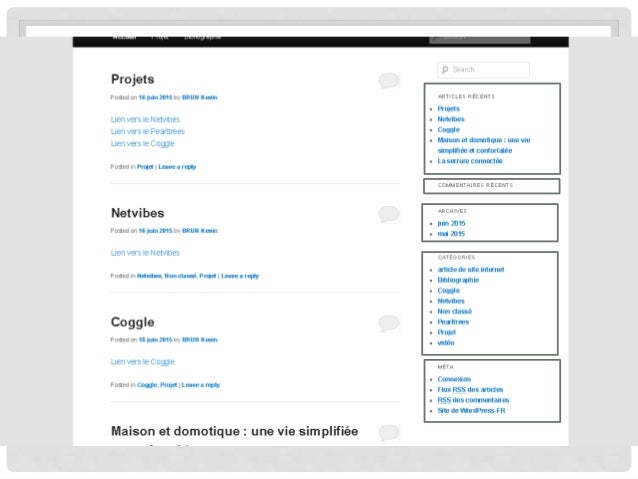638x479 pixels.
Task: Follow 'Lien vers le Netvibes' in Projets post
Action: click(x=145, y=119)
